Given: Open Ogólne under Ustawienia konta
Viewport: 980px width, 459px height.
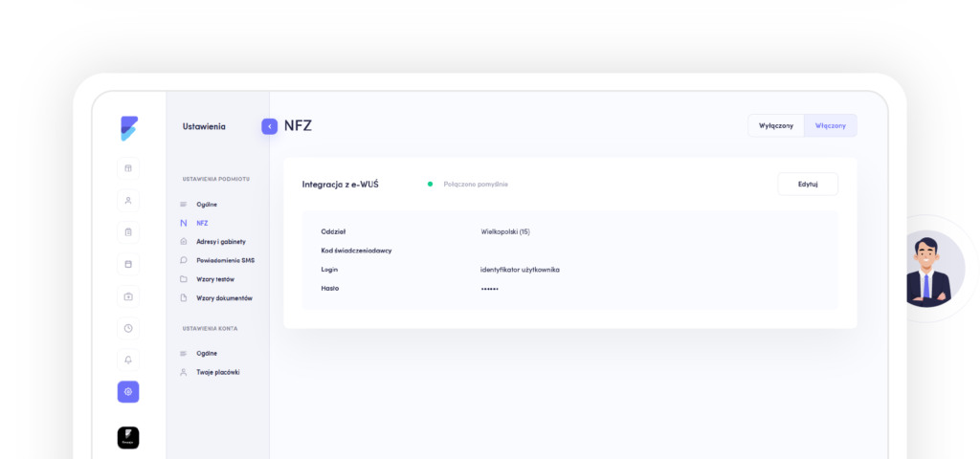Looking at the screenshot, I should tap(199, 354).
